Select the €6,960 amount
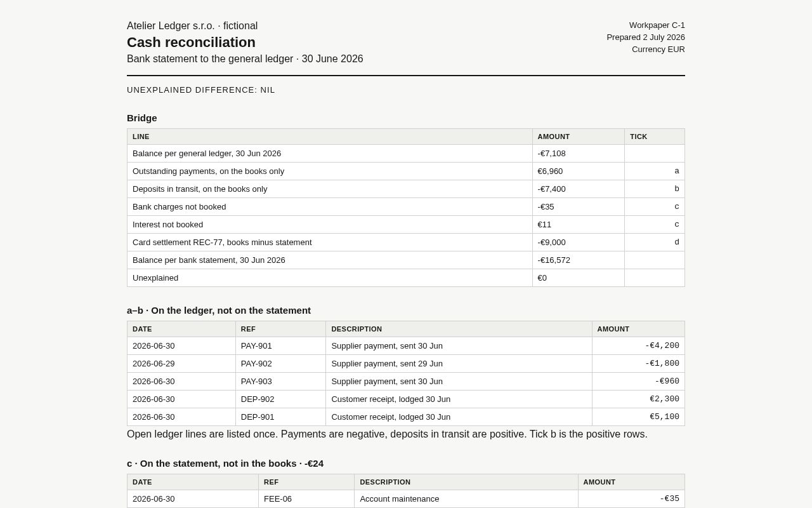This screenshot has width=812, height=508. pyautogui.click(x=550, y=171)
